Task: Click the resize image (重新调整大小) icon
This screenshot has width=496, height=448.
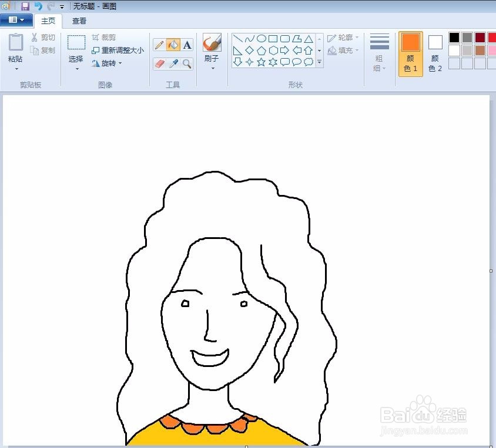Action: coord(94,50)
